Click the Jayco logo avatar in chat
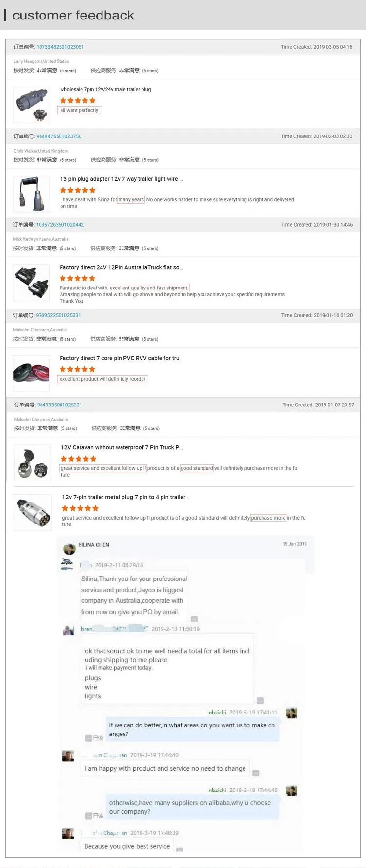The height and width of the screenshot is (868, 366). (67, 564)
